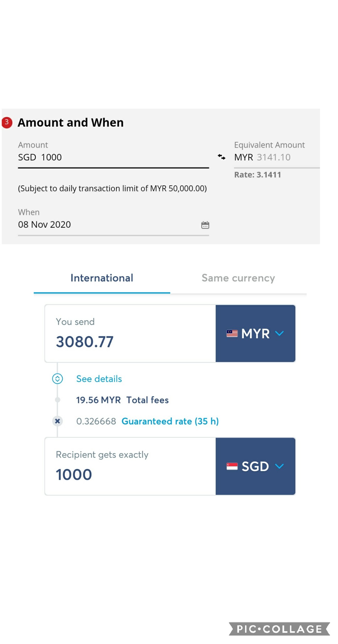Click the multiply rate icon
Screen dimensions: 338x644
pyautogui.click(x=58, y=421)
